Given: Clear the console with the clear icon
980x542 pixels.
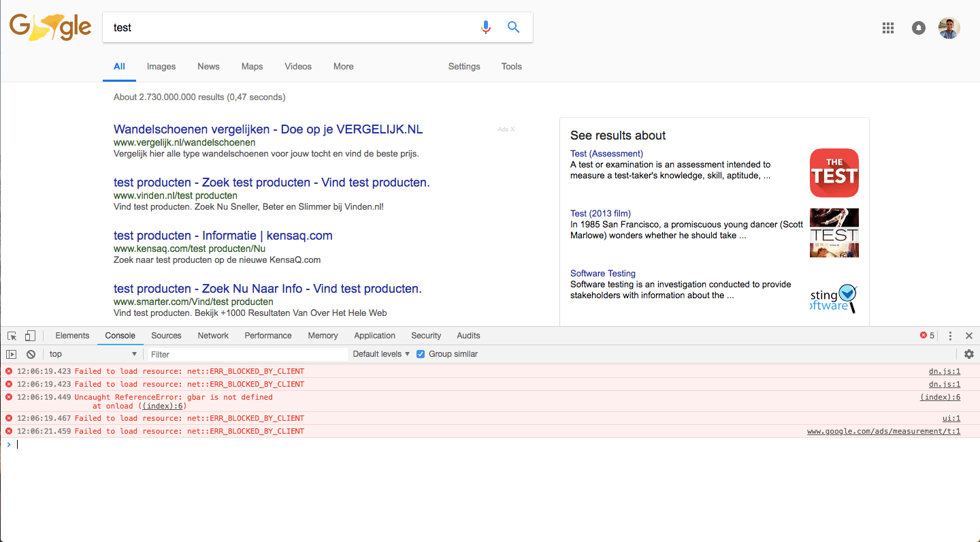Looking at the screenshot, I should [x=31, y=353].
